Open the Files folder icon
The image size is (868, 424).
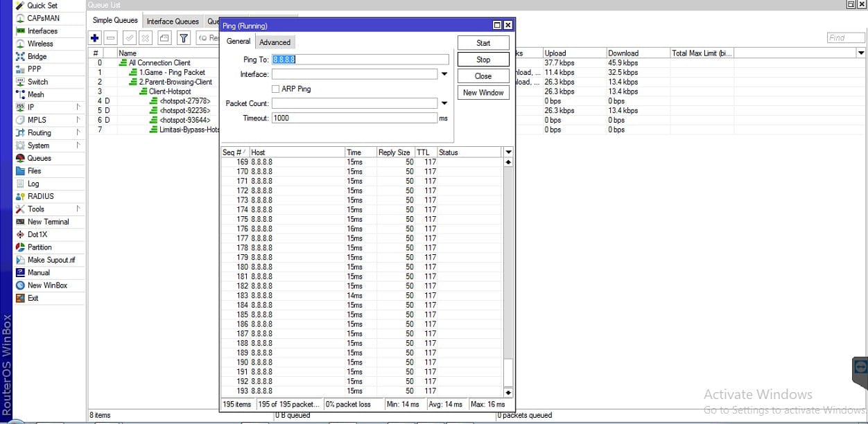(x=21, y=171)
